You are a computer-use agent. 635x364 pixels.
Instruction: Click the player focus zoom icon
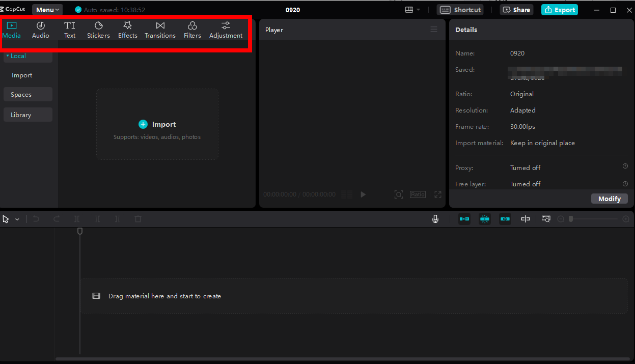click(399, 194)
